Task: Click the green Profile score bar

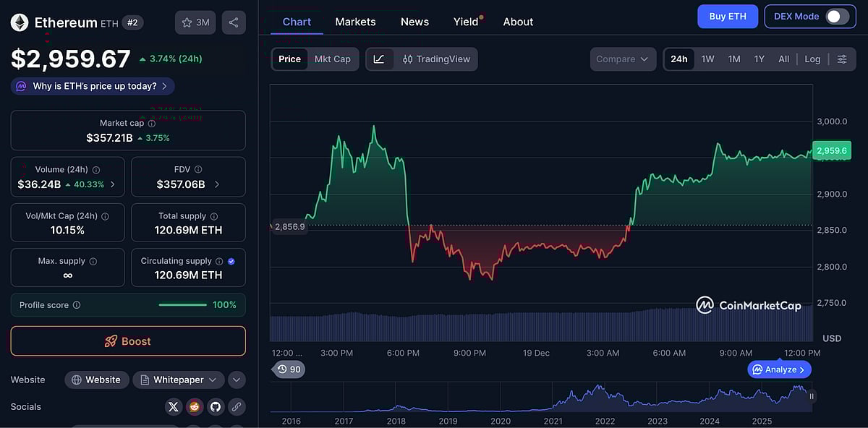Action: (183, 304)
